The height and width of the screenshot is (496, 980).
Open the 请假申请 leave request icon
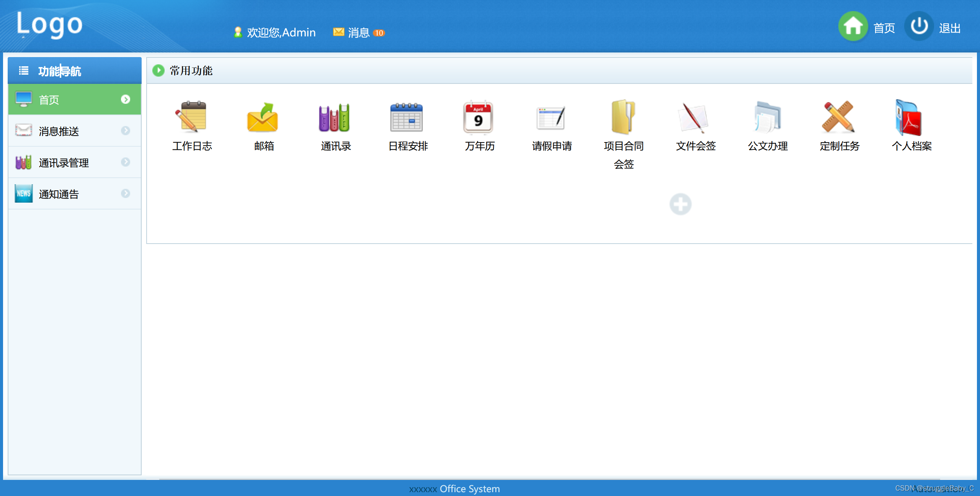pos(551,118)
